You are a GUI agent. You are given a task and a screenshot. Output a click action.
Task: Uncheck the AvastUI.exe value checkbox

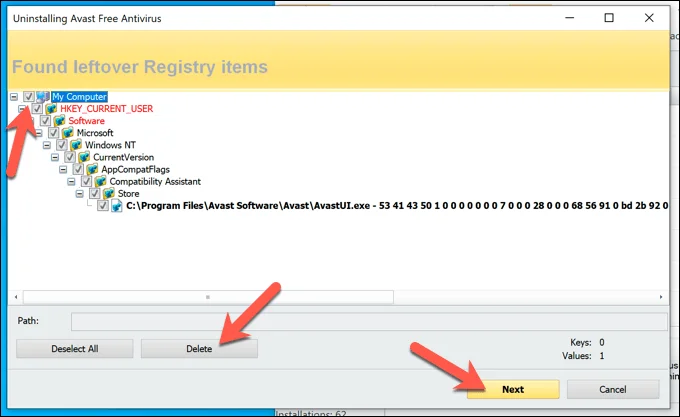pos(103,205)
